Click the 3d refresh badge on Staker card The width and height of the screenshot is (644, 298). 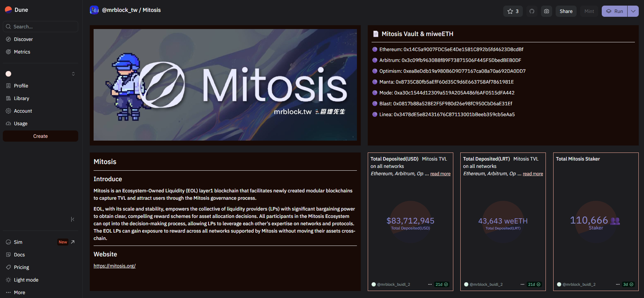pyautogui.click(x=628, y=284)
